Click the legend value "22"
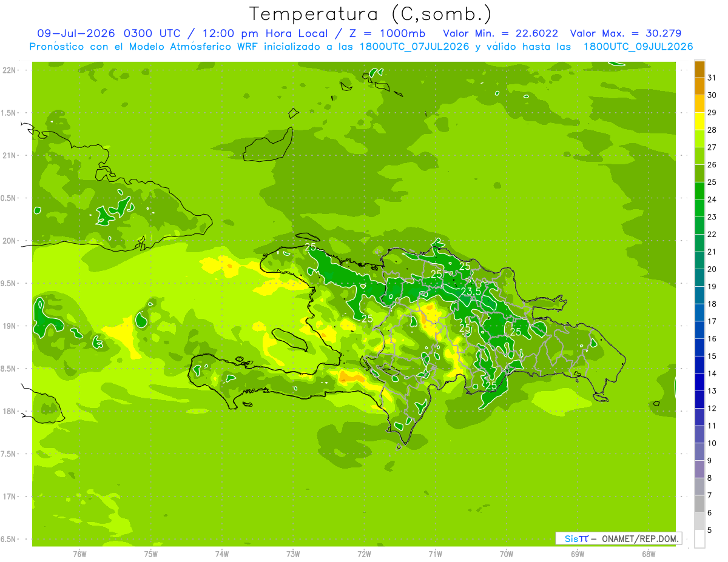This screenshot has height=562, width=728. [x=712, y=235]
